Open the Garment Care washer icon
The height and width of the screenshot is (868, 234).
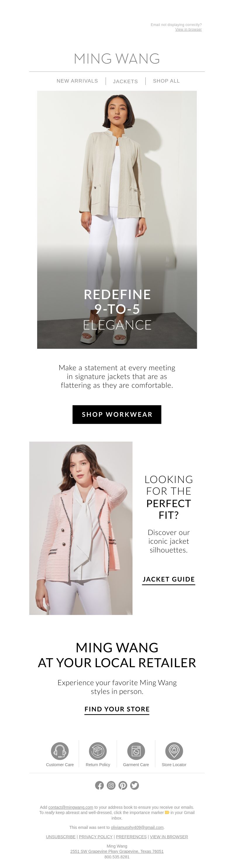136,751
